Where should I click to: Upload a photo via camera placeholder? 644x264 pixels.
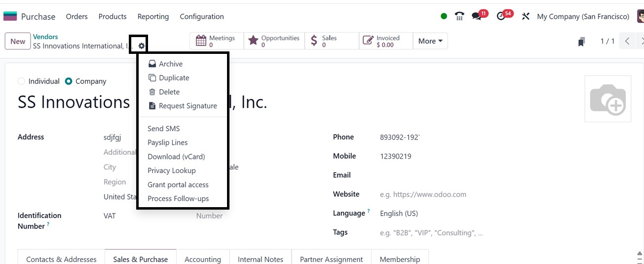[x=607, y=99]
